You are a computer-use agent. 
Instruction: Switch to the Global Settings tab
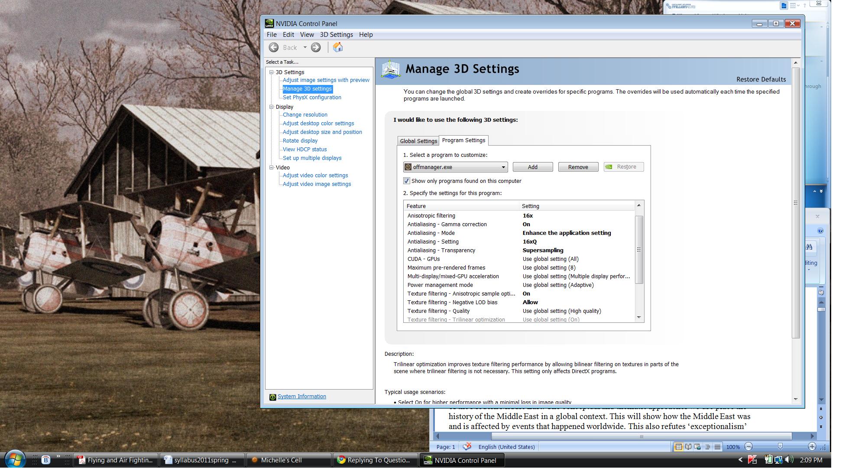tap(418, 141)
